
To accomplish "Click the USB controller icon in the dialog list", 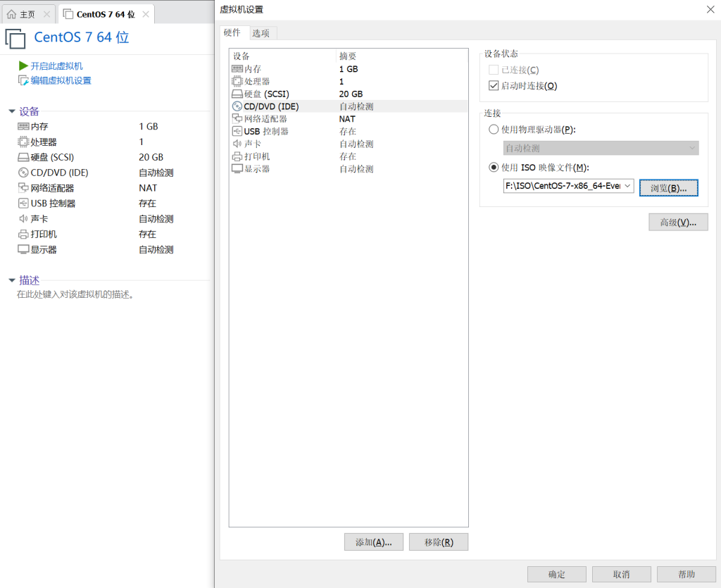I will [237, 131].
